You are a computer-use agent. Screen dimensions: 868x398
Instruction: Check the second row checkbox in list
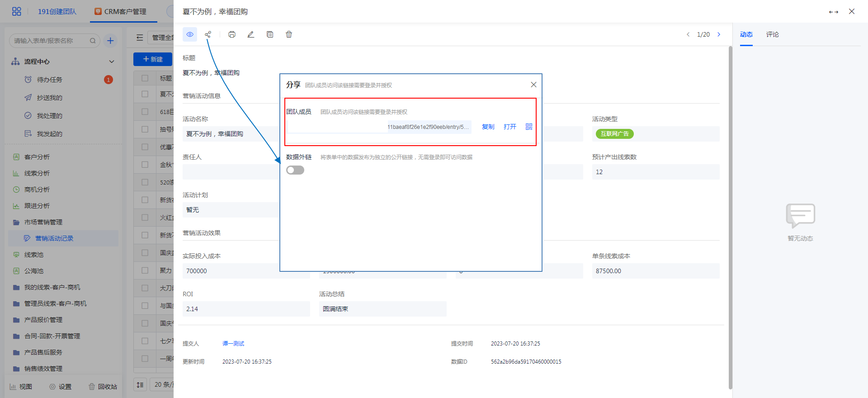[145, 112]
